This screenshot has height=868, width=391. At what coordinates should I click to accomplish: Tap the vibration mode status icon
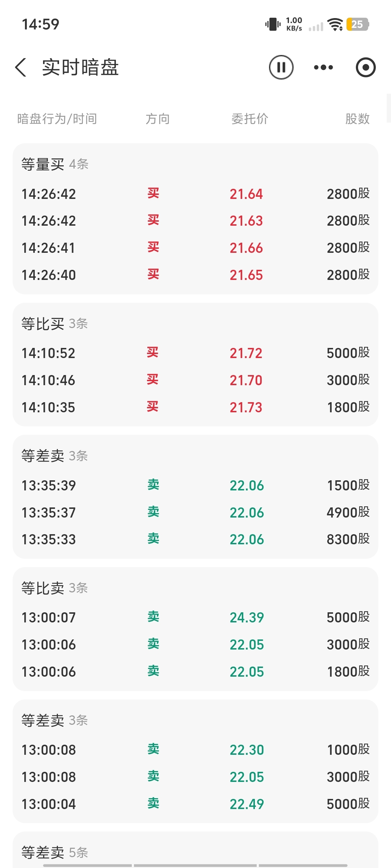click(273, 25)
